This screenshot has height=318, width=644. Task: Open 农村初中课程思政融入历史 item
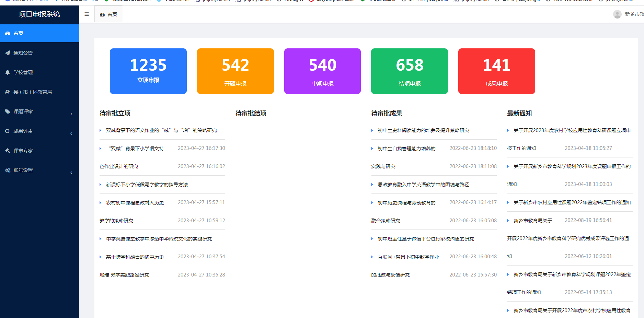pos(135,203)
